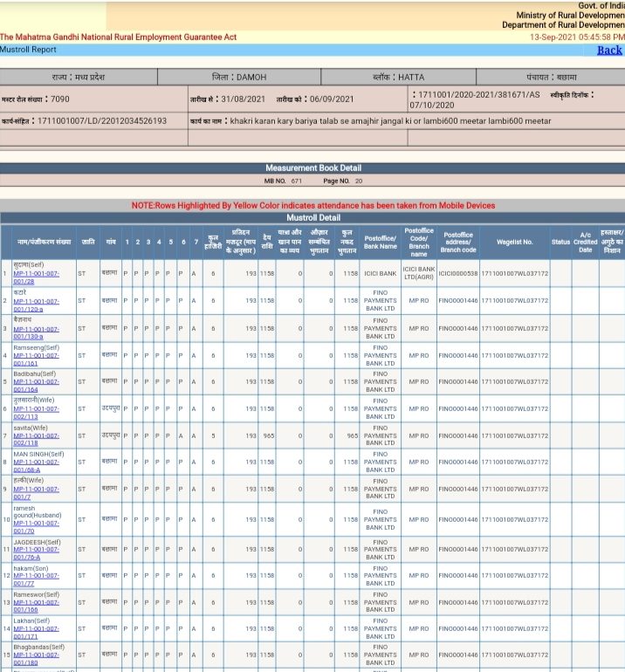This screenshot has height=672, width=625.
Task: Click the state cell showing मध्य प्रदेश
Action: [78, 77]
